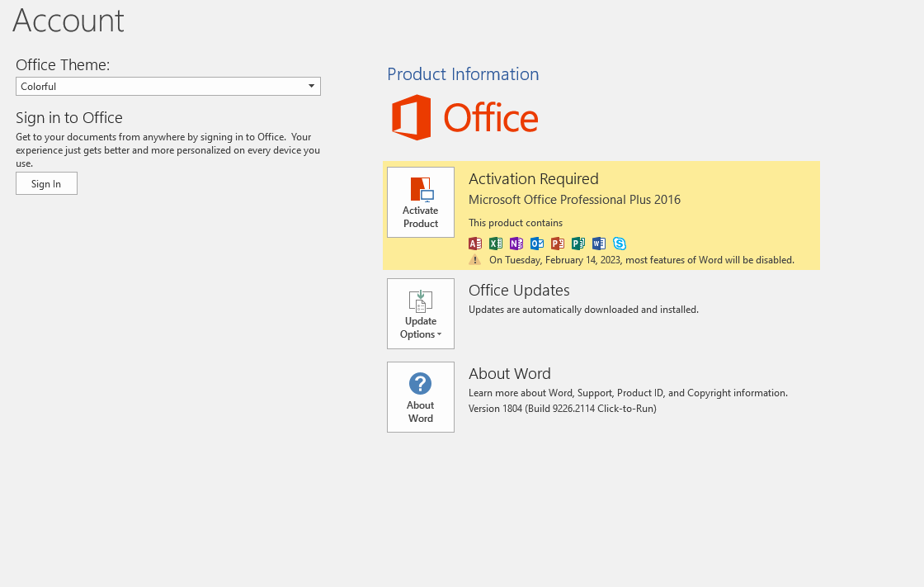Click the Account page title
This screenshot has height=587, width=924.
click(x=68, y=20)
